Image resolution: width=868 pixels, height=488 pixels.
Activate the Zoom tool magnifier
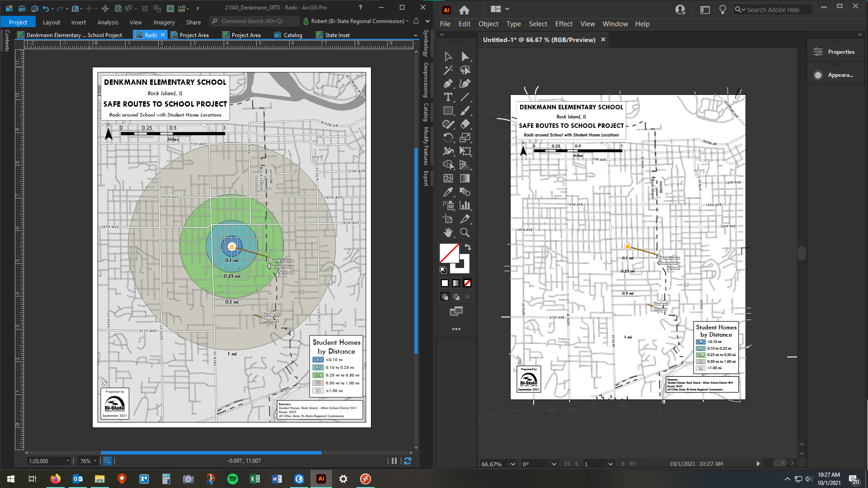(464, 233)
